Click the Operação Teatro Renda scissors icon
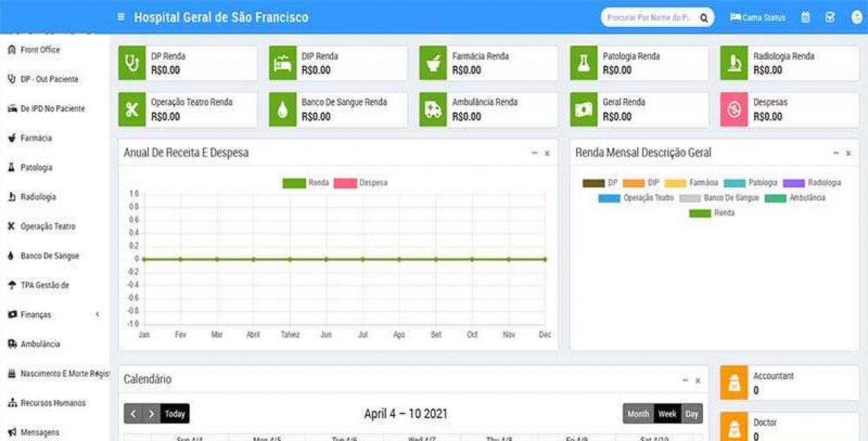Screen dimensions: 868x441 tap(132, 110)
